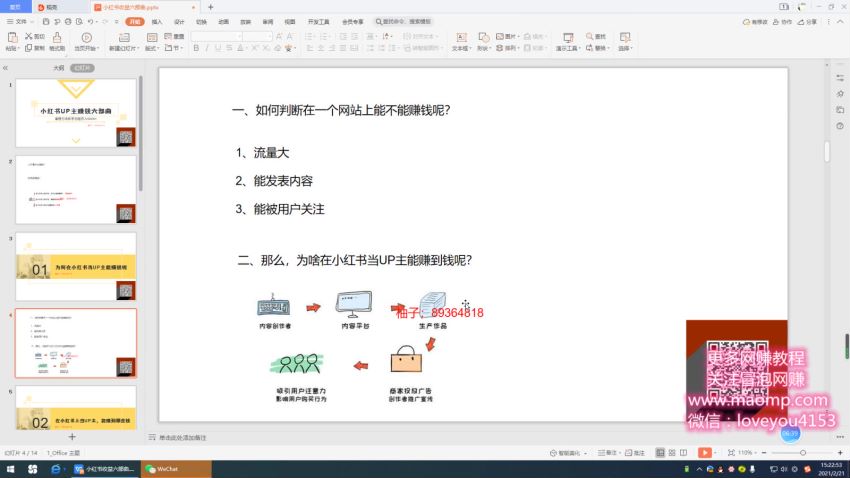Switch to Slide Sorter view
Screen dimensions: 850x478
tap(672, 453)
